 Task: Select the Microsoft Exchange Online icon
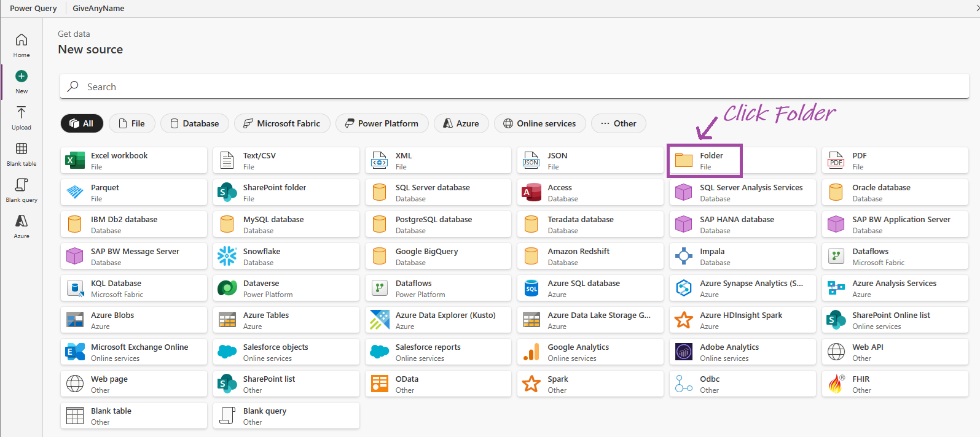click(x=75, y=352)
